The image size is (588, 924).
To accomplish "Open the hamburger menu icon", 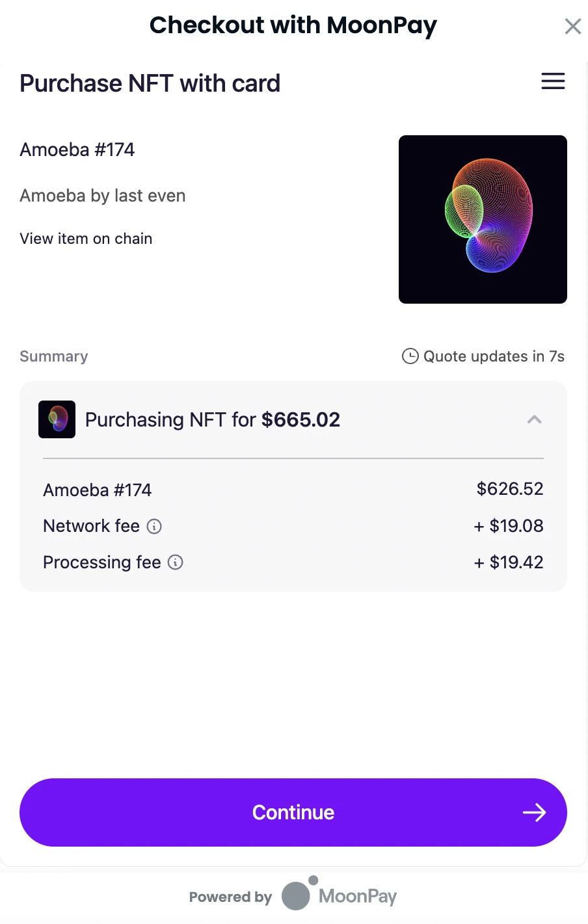I will 553,81.
